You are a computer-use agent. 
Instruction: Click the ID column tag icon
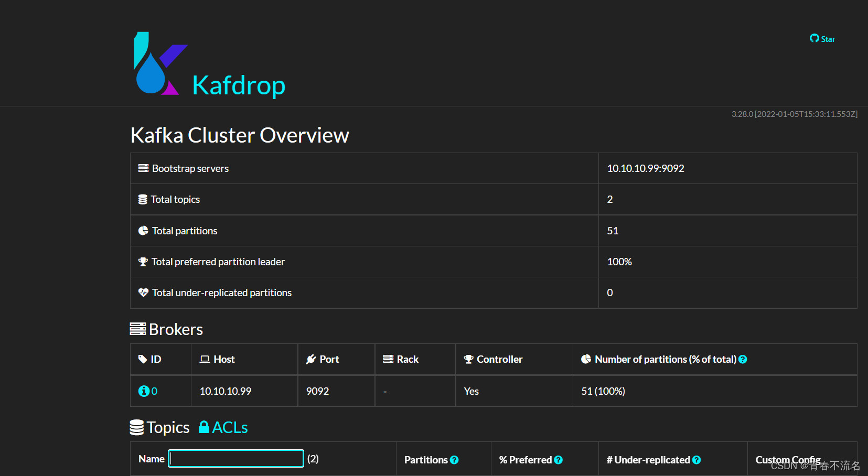click(x=143, y=359)
